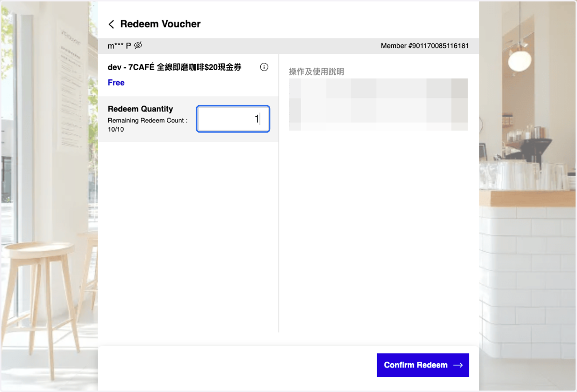Click Member #901170085116181 text
This screenshot has height=392, width=577.
point(425,46)
